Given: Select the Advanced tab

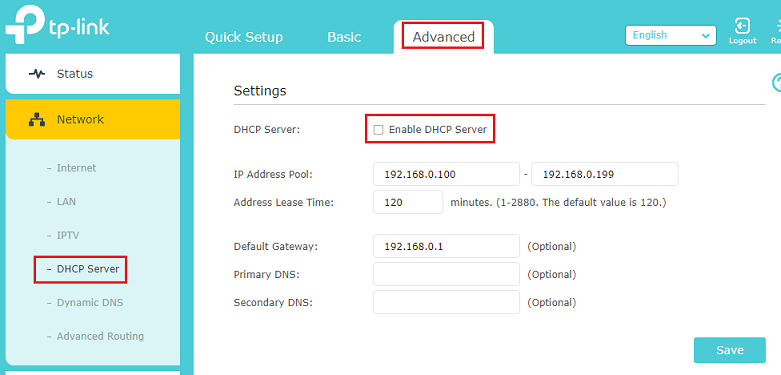Looking at the screenshot, I should click(x=443, y=37).
